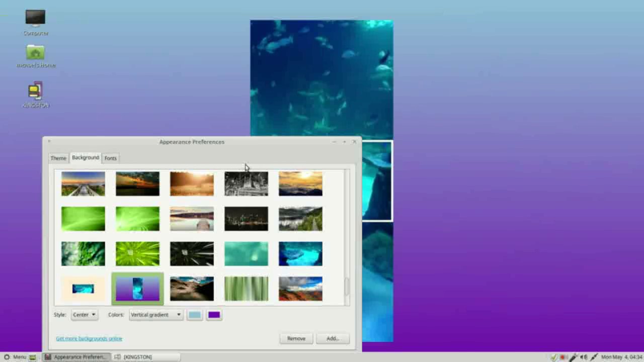Click the Remove button
Image resolution: width=644 pixels, height=362 pixels.
click(296, 338)
